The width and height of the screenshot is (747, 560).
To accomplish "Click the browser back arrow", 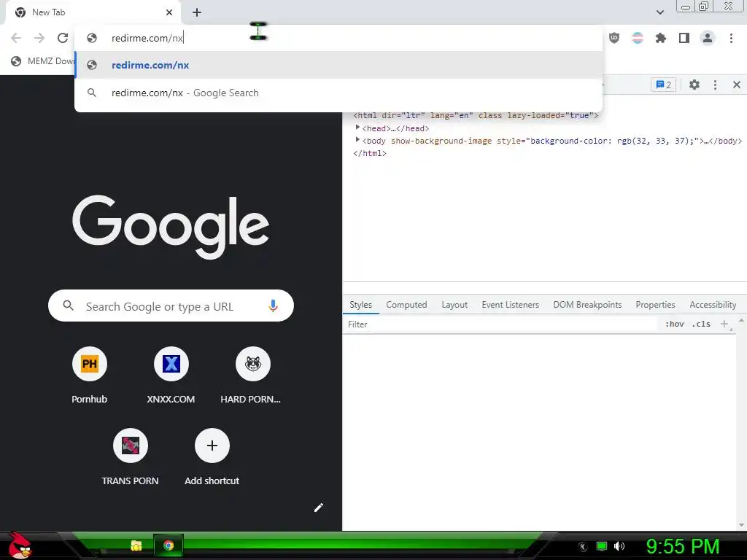I will (x=16, y=38).
